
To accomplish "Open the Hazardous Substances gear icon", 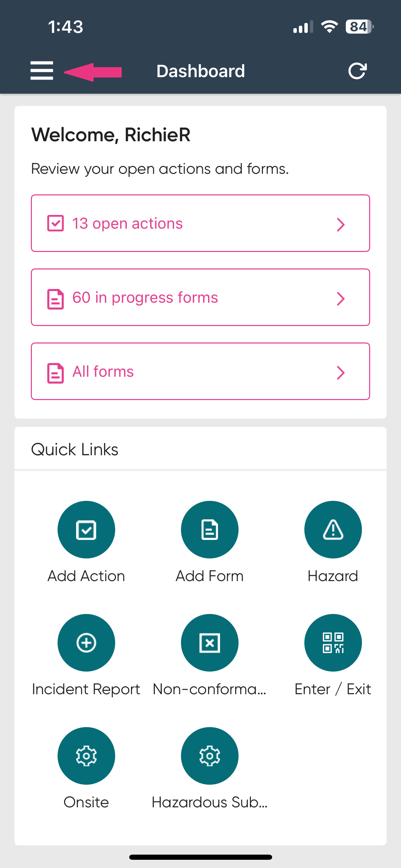I will [209, 756].
